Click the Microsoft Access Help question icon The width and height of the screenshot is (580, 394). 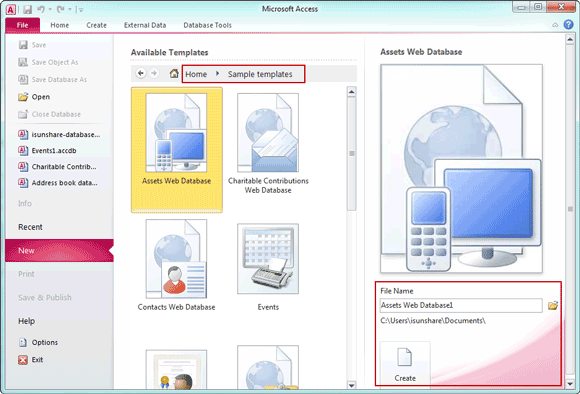[569, 24]
